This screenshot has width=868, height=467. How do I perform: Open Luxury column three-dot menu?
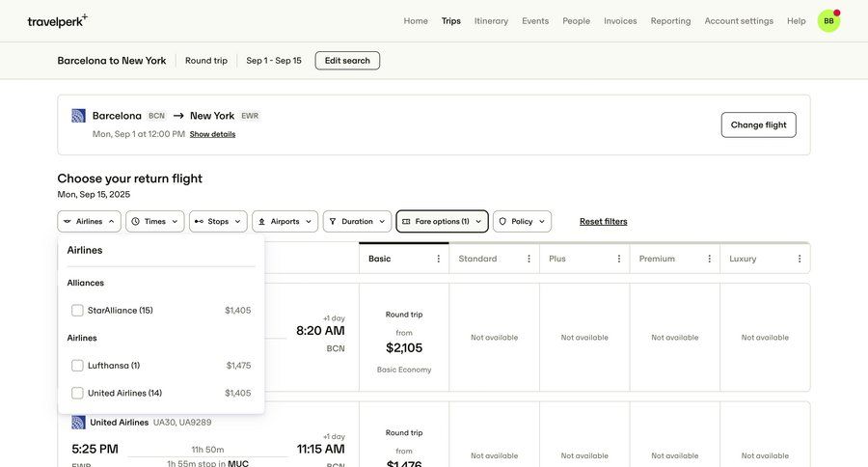tap(800, 259)
